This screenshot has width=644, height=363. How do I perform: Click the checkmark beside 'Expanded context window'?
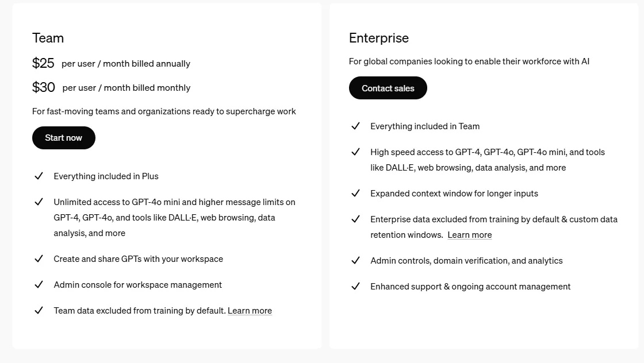point(355,193)
